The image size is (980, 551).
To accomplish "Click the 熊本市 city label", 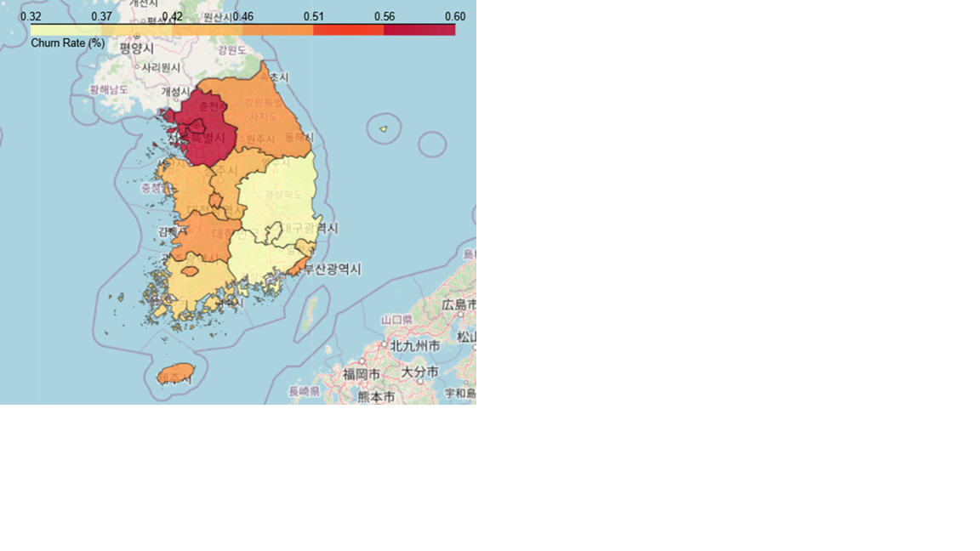I will coord(376,397).
